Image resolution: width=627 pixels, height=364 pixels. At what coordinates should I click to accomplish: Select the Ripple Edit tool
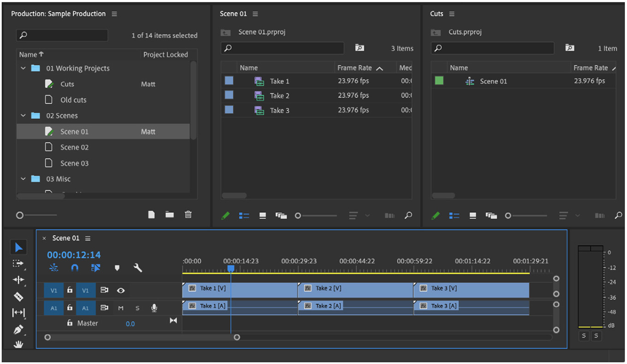(18, 280)
